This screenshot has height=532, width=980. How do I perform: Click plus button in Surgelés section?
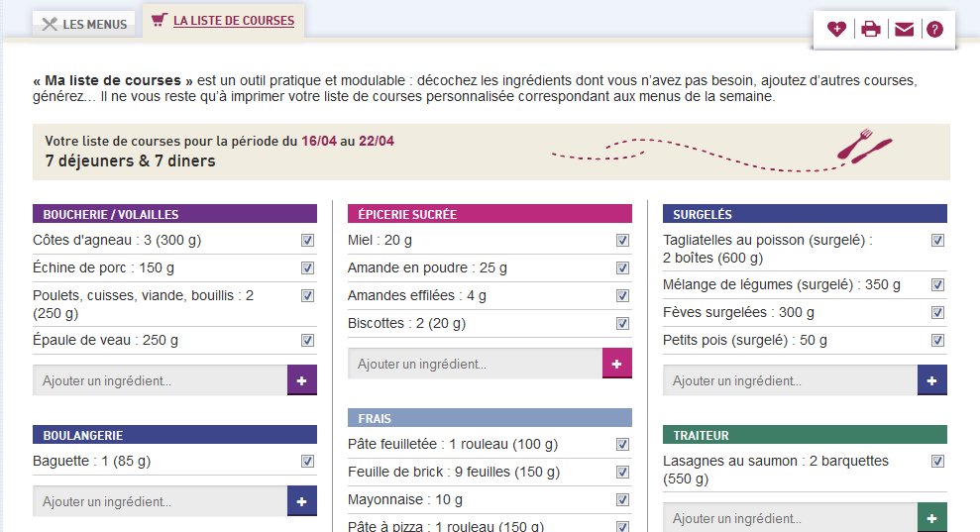tap(932, 380)
